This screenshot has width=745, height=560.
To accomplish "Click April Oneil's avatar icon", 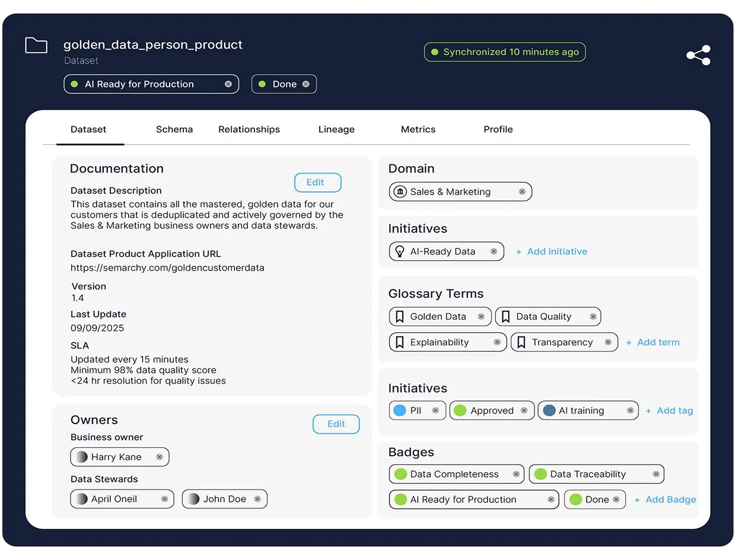I will tap(81, 499).
